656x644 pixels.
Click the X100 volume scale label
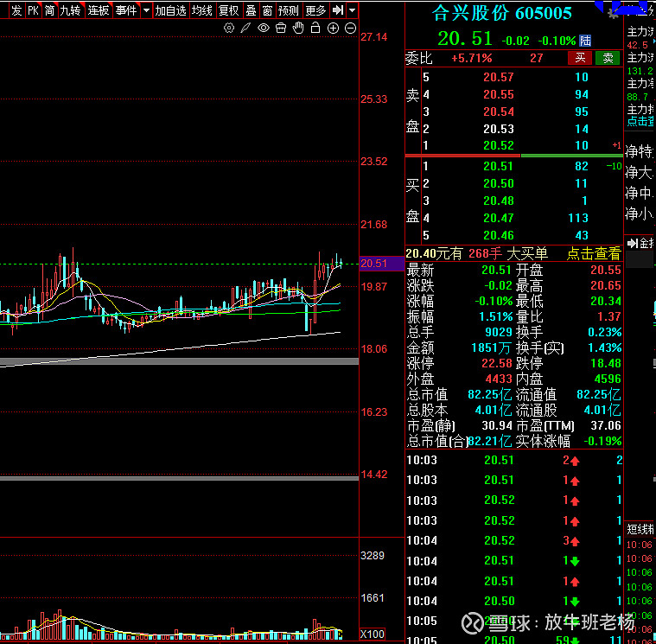click(372, 634)
